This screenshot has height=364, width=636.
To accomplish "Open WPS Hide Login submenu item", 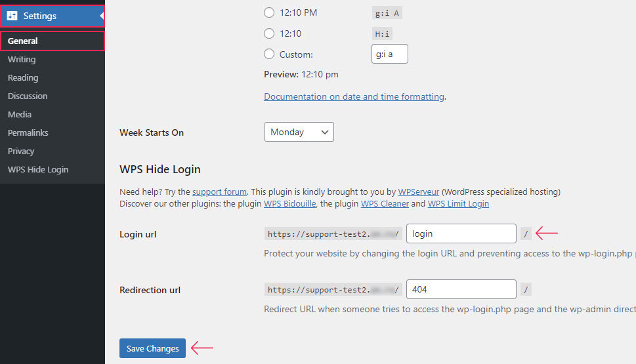I will [x=38, y=169].
